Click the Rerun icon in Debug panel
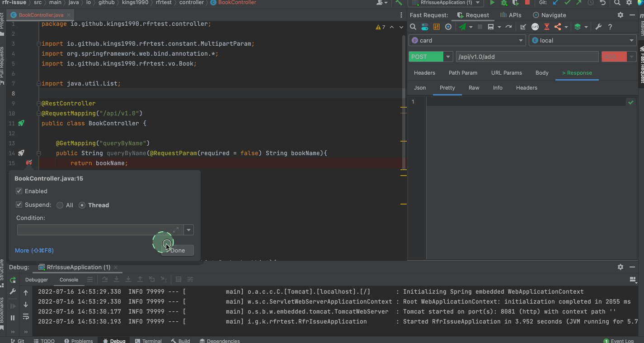 13,280
